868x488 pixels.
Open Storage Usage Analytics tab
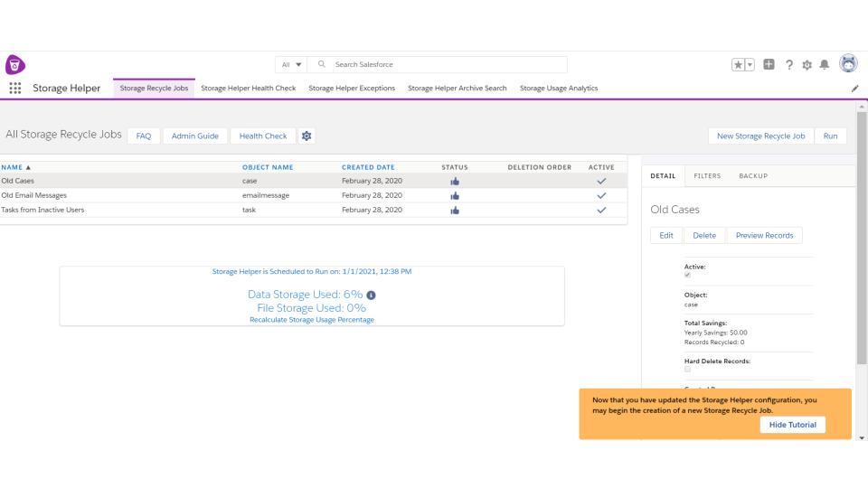559,88
